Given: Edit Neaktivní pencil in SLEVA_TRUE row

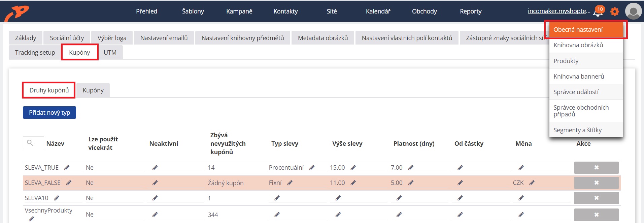Looking at the screenshot, I should pyautogui.click(x=155, y=167).
